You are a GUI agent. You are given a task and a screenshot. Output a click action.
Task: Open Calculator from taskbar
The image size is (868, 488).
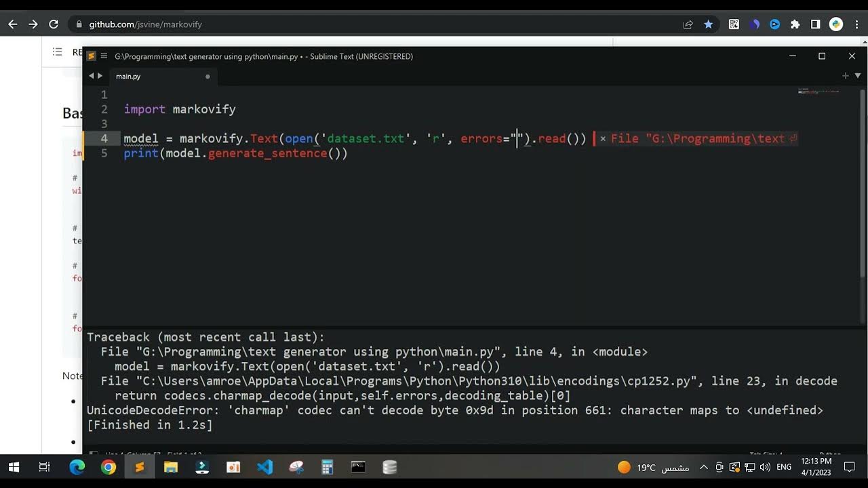328,467
